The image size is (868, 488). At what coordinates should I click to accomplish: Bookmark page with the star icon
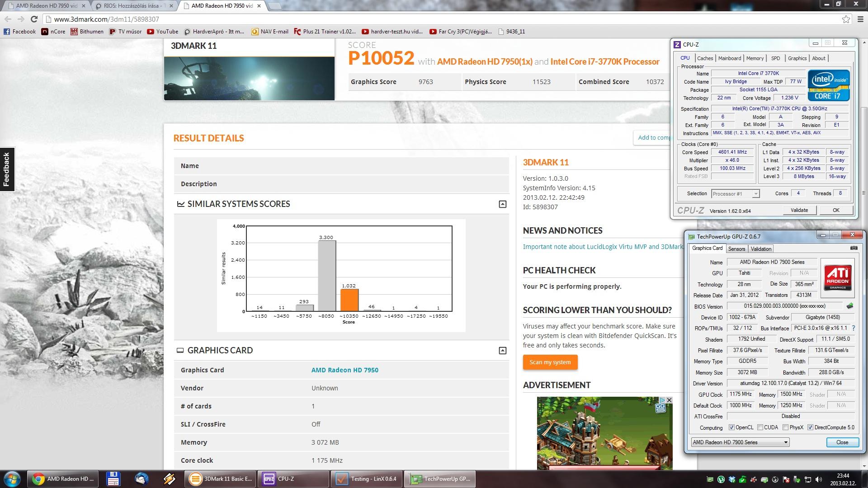point(846,19)
